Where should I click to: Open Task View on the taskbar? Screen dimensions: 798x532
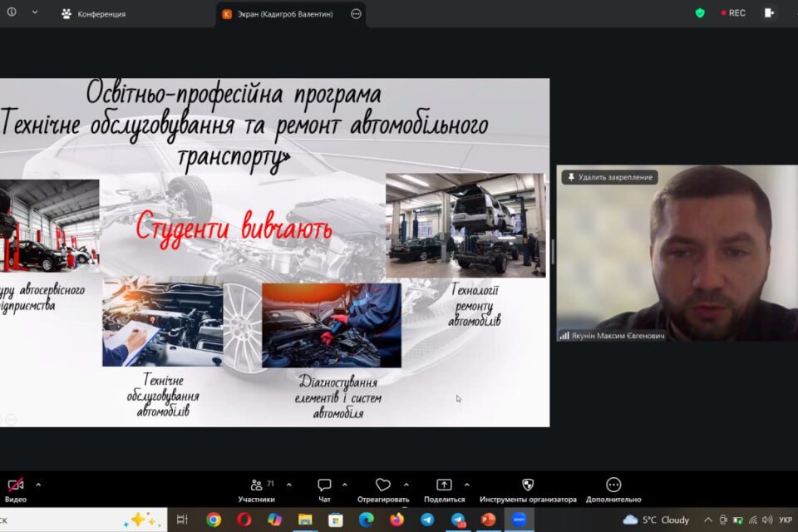coord(182,520)
